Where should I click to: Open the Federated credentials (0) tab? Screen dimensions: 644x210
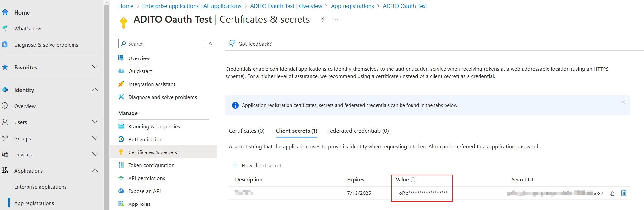point(358,131)
